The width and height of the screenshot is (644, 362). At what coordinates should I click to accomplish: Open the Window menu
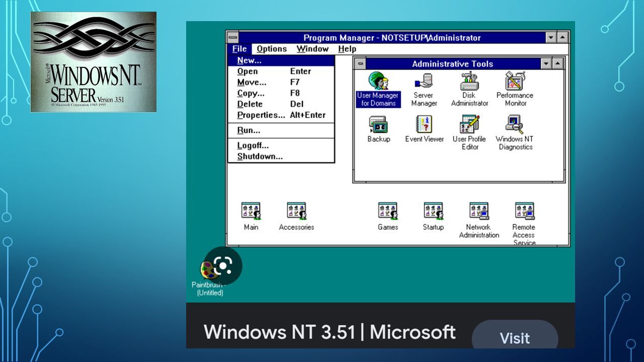click(312, 49)
